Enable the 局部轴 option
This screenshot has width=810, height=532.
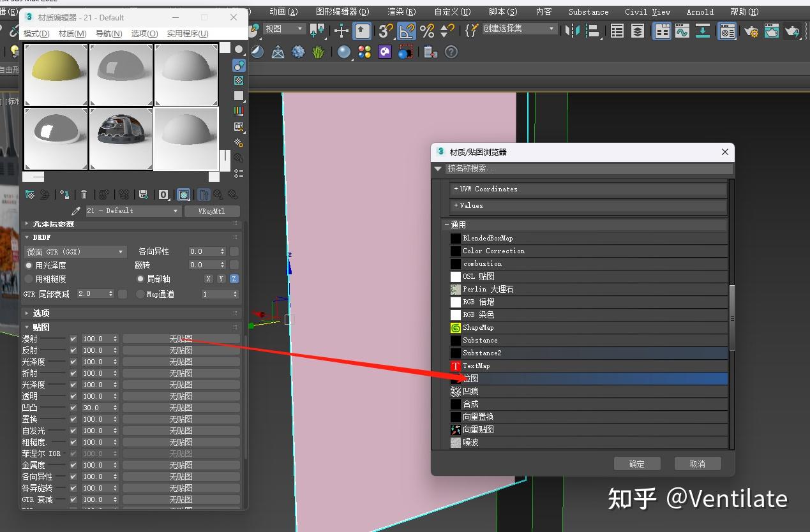(x=140, y=278)
